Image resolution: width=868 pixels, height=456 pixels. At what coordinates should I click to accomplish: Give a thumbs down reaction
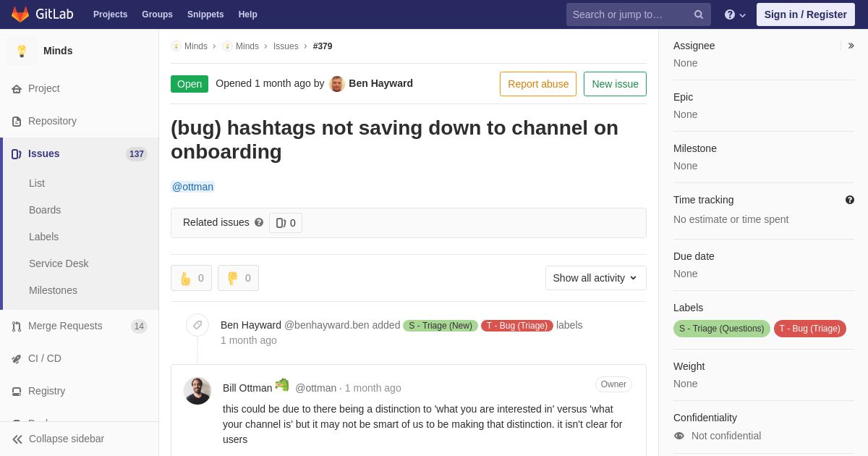tap(238, 278)
